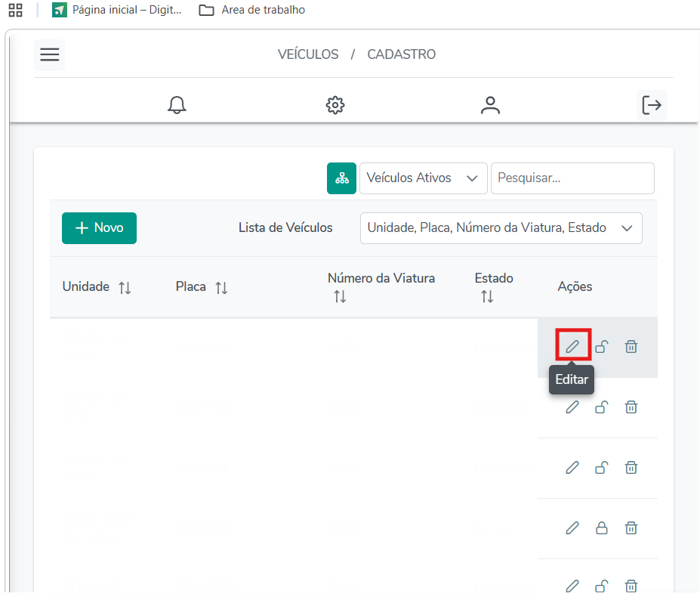Click the user profile icon

[491, 105]
